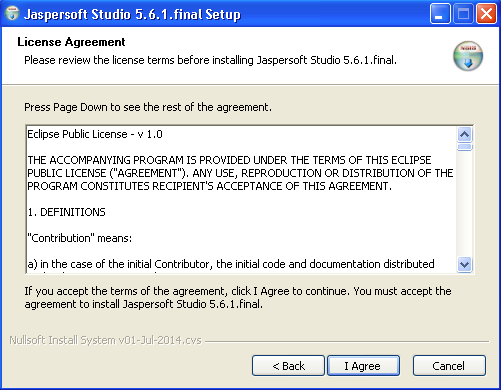Screen dimensions: 501x390
Task: Click the '1. DEFINITIONS' line in license
Action: click(x=66, y=212)
